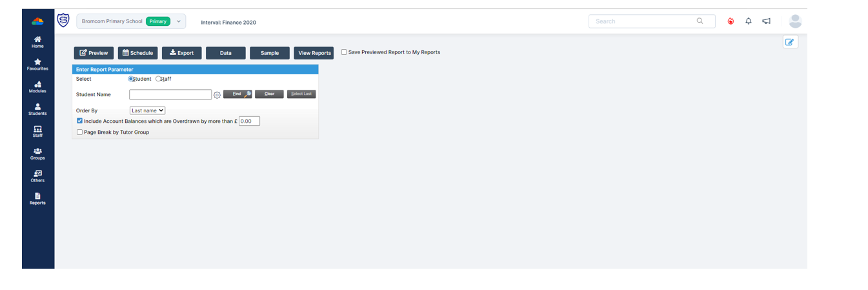Image resolution: width=868 pixels, height=290 pixels.
Task: Click the View Reports button
Action: pyautogui.click(x=314, y=53)
